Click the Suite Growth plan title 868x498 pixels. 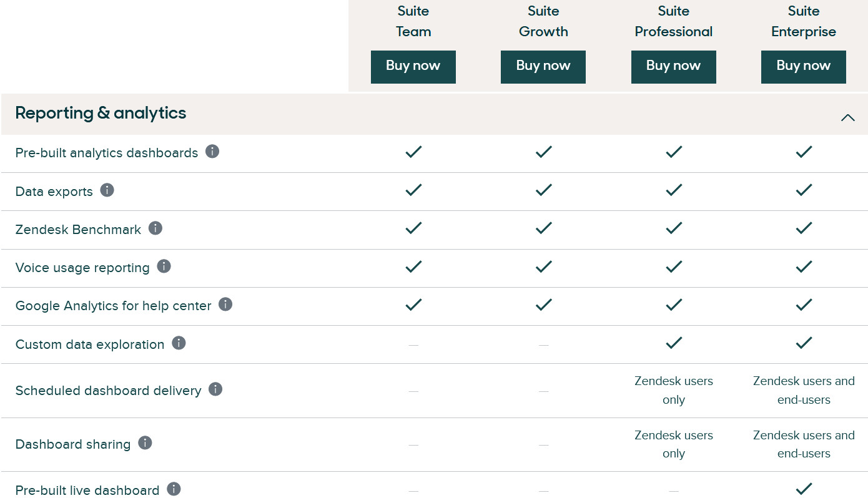[x=543, y=21]
